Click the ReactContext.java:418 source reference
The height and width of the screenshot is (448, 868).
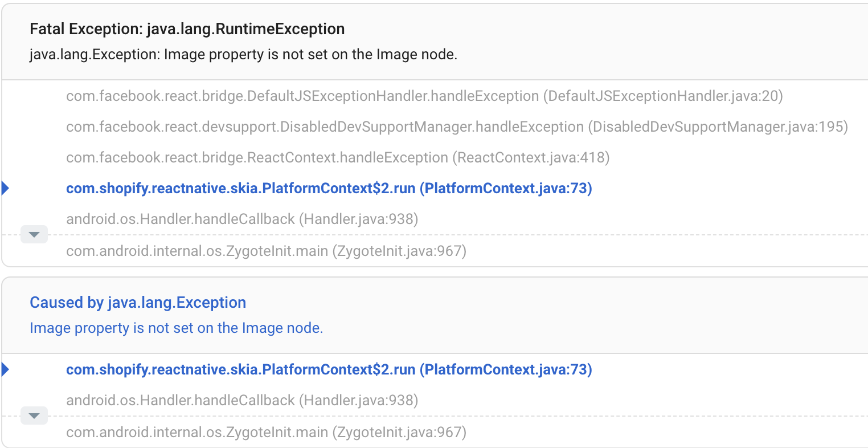tap(531, 157)
